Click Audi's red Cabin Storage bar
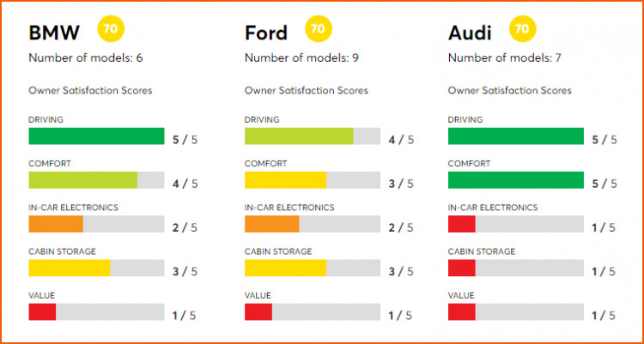The image size is (644, 344). click(461, 268)
